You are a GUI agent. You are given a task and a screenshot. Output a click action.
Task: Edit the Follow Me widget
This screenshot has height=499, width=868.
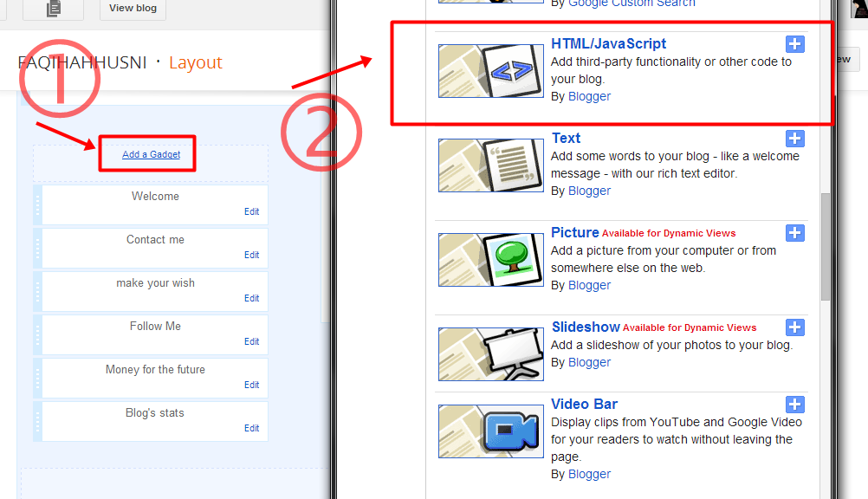tap(251, 341)
